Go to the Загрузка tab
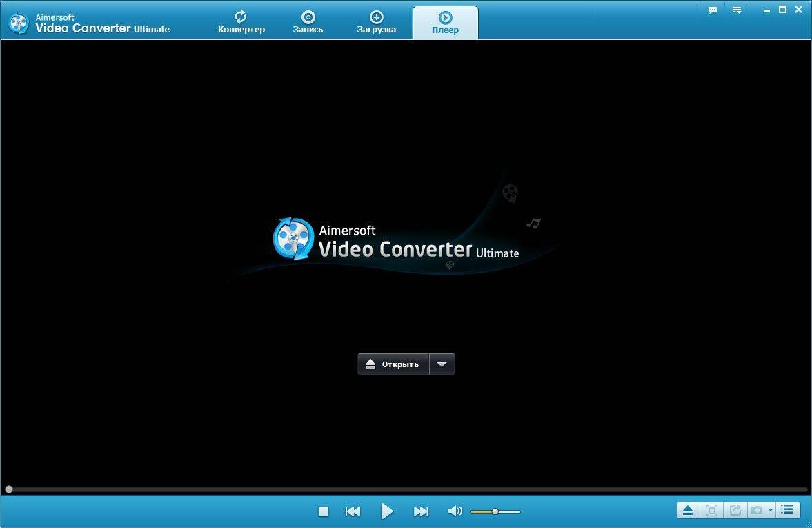This screenshot has height=528, width=812. pos(376,22)
